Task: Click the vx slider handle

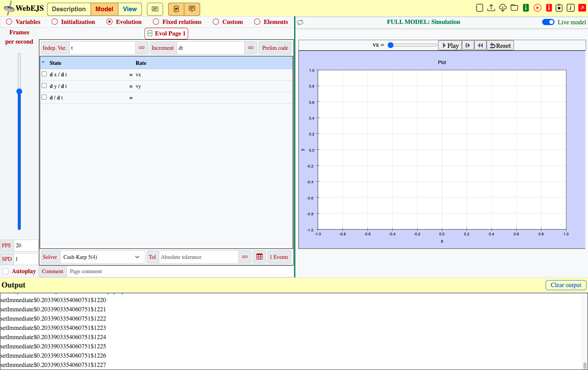Action: [391, 45]
